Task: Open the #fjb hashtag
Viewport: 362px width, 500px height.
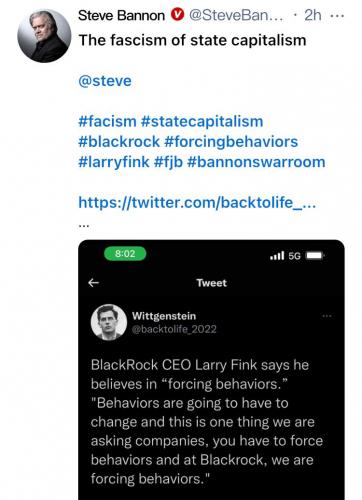Action: coord(168,162)
